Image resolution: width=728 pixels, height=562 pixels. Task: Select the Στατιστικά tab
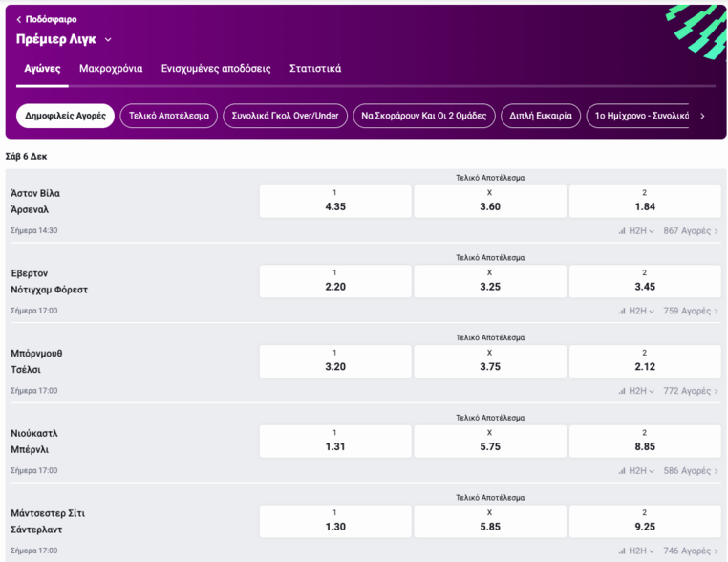click(x=315, y=69)
